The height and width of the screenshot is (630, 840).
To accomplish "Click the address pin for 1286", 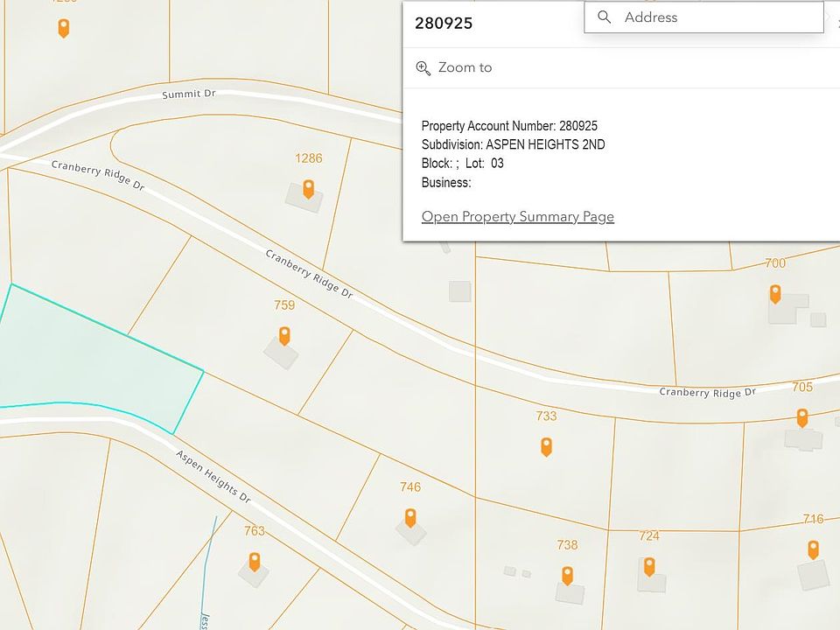I will (308, 189).
